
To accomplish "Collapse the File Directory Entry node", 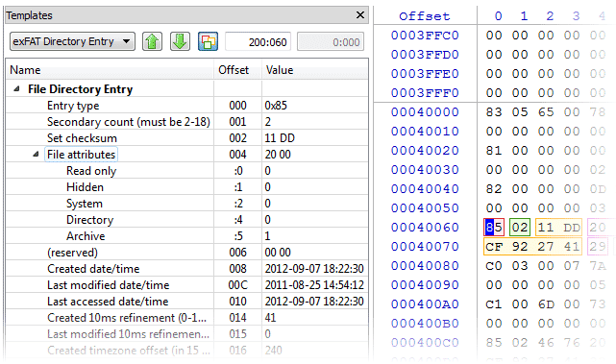I will tap(16, 89).
